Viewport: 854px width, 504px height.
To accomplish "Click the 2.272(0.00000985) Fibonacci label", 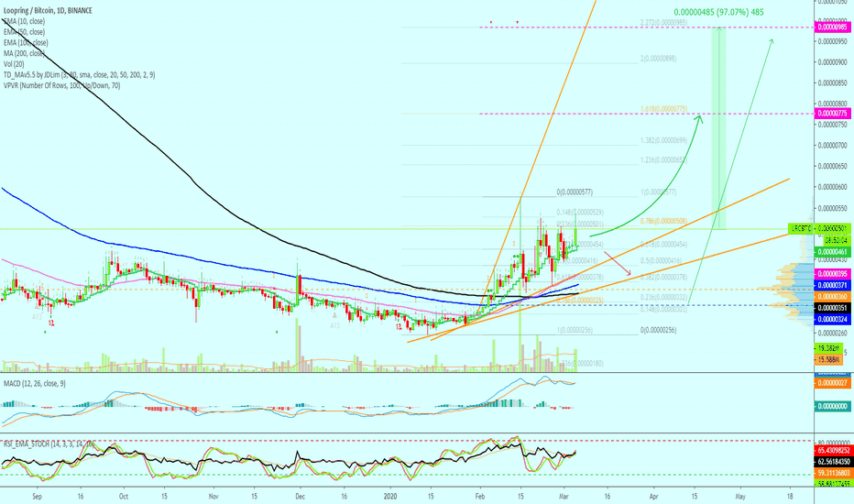I will point(664,23).
